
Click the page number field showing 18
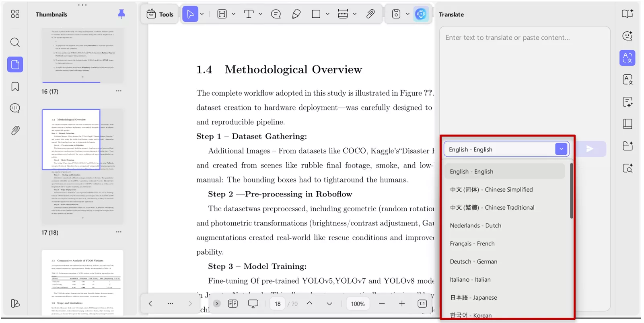pos(278,304)
